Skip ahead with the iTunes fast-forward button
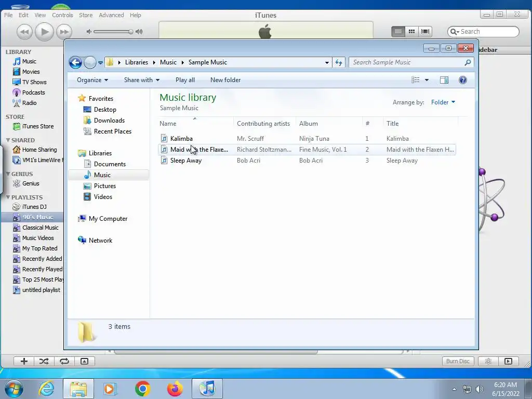This screenshot has width=532, height=399. coord(64,32)
